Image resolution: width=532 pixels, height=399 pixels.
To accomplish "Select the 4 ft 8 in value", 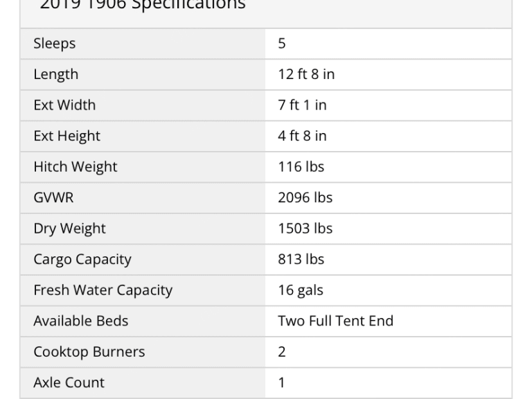I will coord(302,136).
